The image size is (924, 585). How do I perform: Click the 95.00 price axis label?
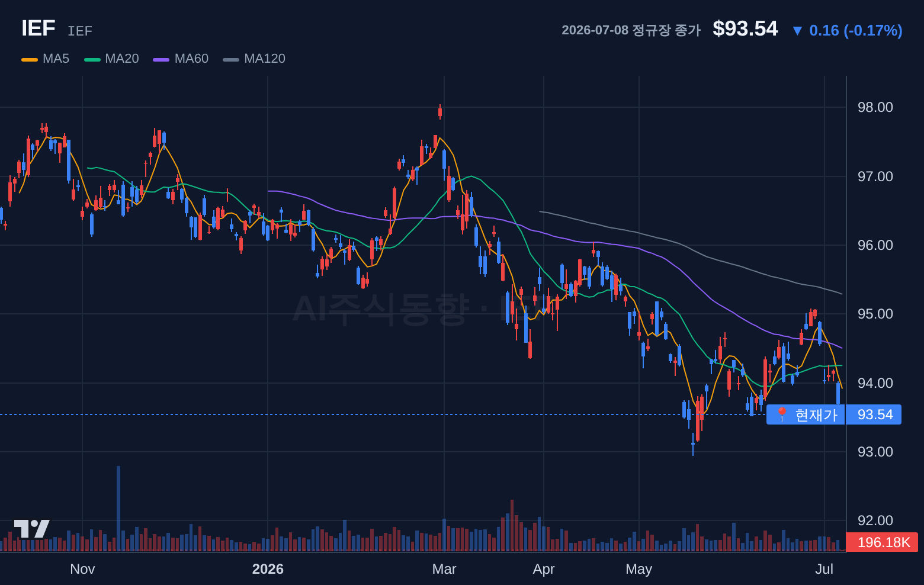click(x=875, y=314)
